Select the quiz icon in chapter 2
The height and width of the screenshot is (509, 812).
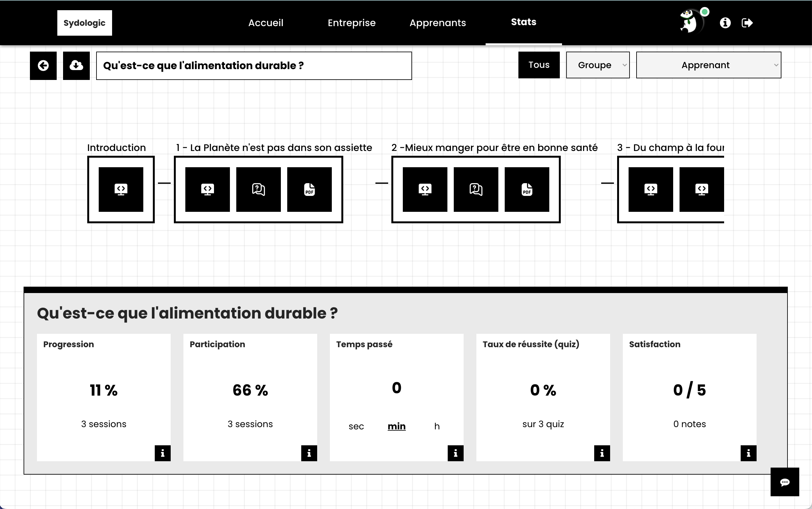475,189
